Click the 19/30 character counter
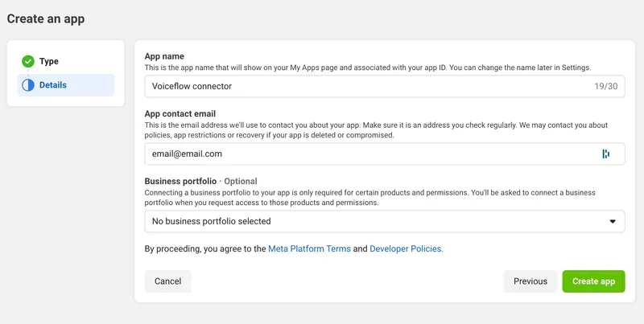The image size is (644, 324). click(x=605, y=86)
